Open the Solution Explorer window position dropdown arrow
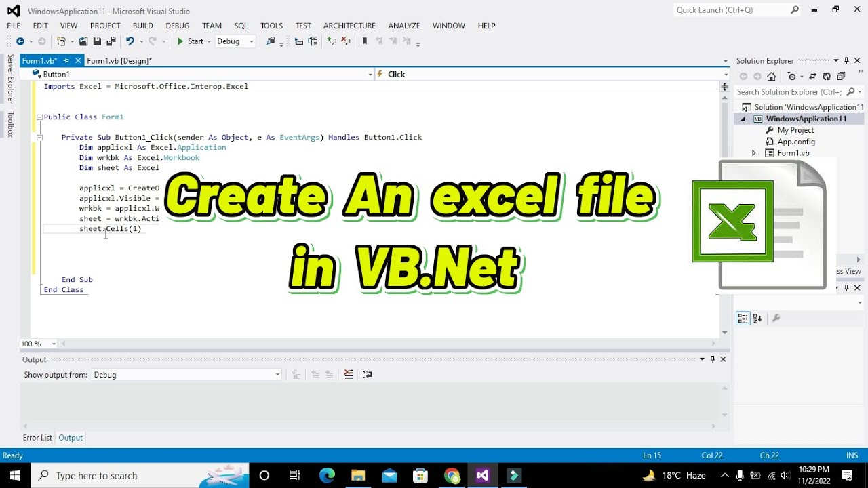This screenshot has height=488, width=868. click(836, 60)
